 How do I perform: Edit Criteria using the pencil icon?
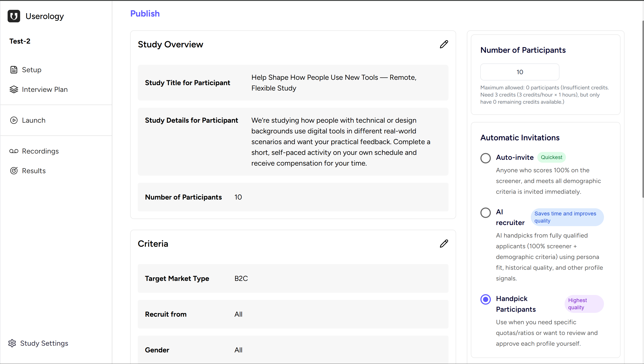tap(444, 244)
